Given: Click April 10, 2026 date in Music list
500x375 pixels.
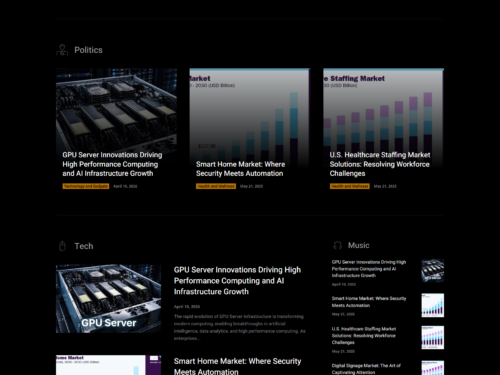Looking at the screenshot, I should pyautogui.click(x=344, y=284).
